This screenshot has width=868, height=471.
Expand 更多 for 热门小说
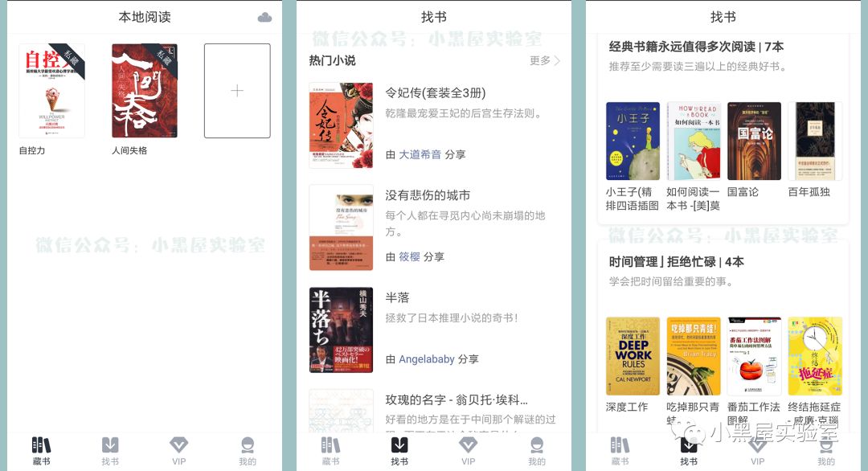(x=545, y=60)
